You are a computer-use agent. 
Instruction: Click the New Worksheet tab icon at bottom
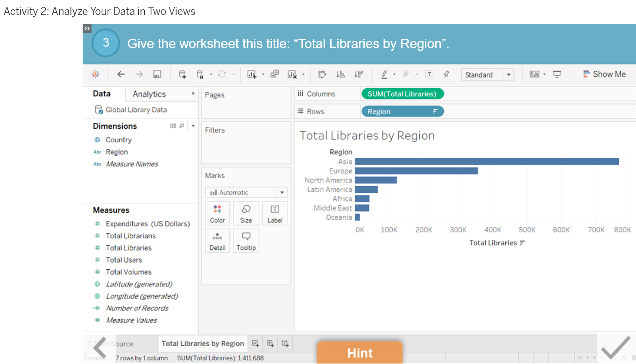[x=255, y=343]
